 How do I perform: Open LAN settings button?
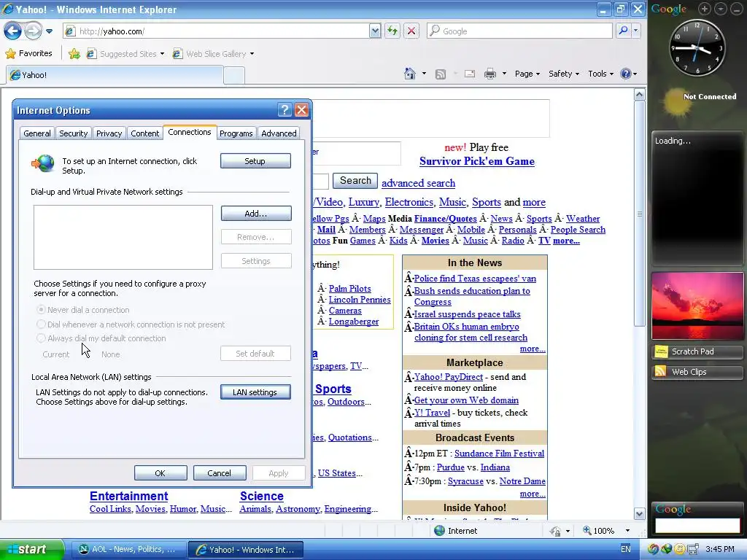point(255,392)
